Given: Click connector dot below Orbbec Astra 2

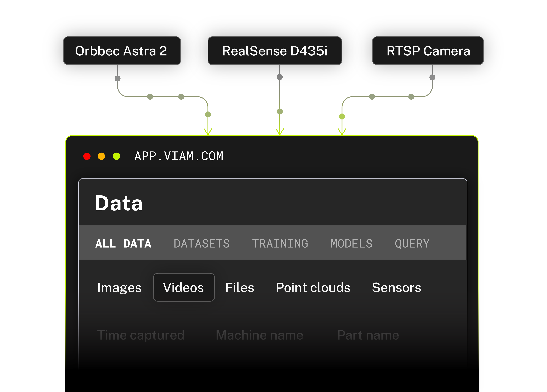Looking at the screenshot, I should pos(117,78).
